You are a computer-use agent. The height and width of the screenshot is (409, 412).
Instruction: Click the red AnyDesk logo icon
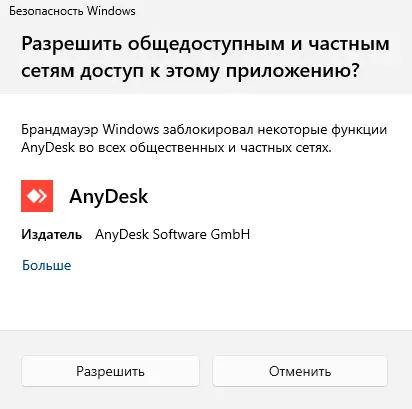point(37,196)
